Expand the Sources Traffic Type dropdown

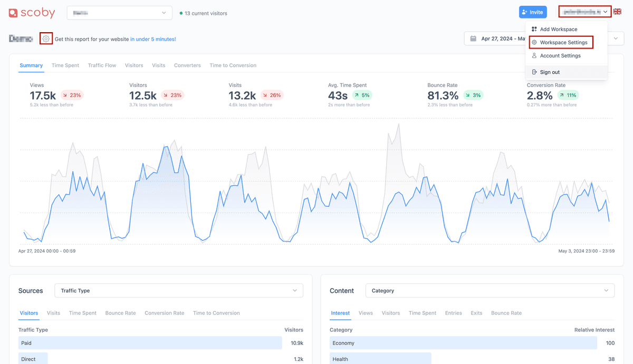179,291
